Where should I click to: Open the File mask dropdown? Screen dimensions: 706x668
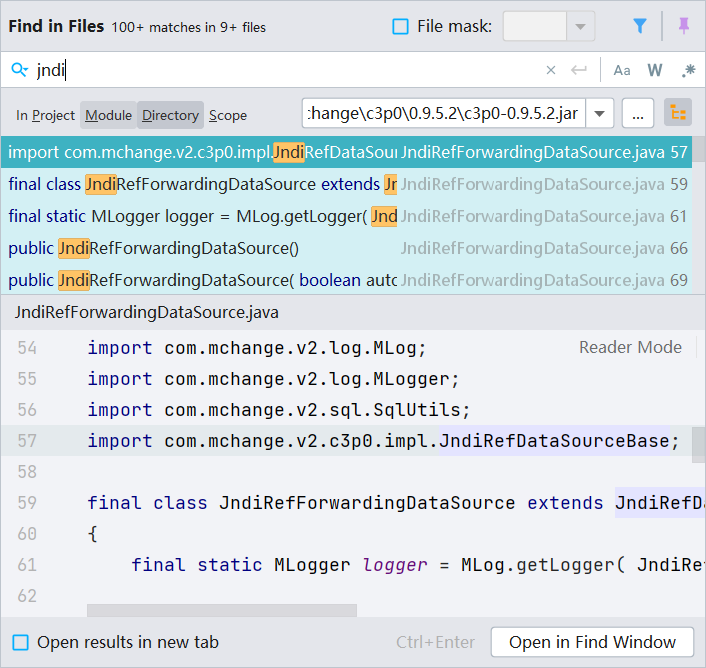pos(580,27)
